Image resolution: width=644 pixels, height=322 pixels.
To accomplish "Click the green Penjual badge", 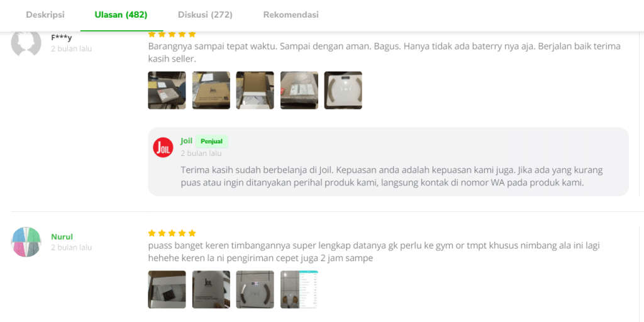I will click(x=211, y=142).
